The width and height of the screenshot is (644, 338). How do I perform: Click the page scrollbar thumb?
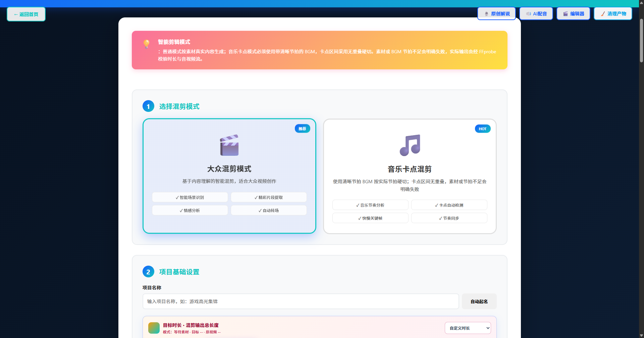641,40
